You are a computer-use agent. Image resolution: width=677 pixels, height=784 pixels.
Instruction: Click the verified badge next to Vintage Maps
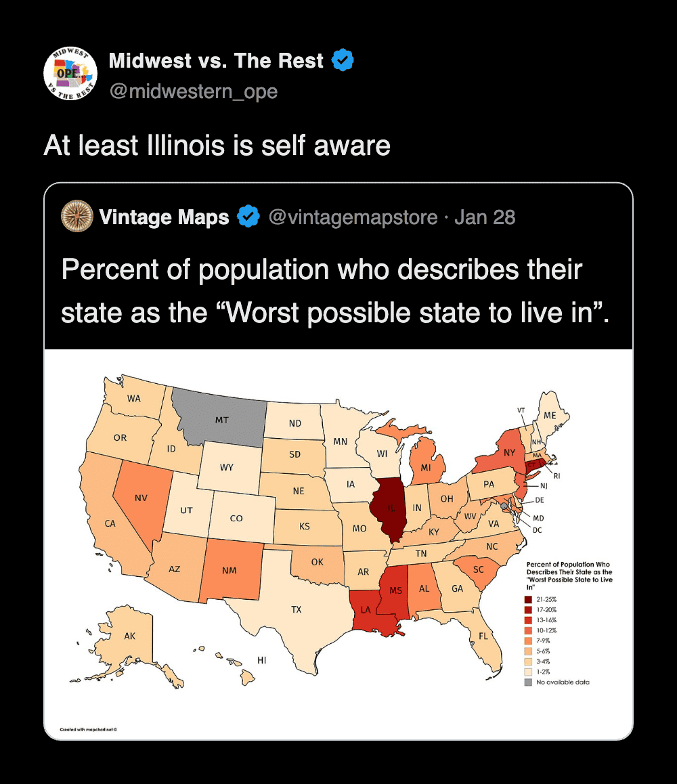click(x=248, y=217)
